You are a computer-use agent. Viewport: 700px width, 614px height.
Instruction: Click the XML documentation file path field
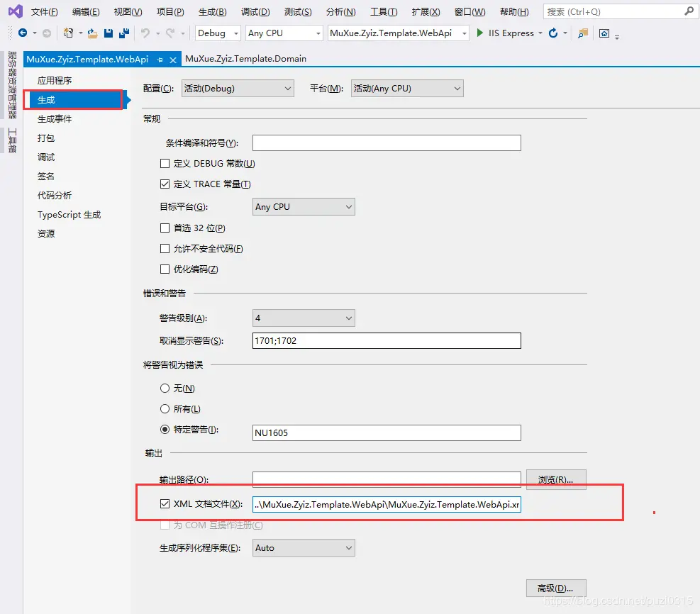[387, 504]
